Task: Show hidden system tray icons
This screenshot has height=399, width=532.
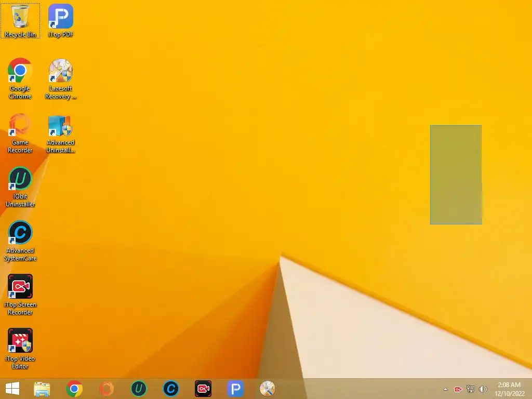Action: click(445, 389)
